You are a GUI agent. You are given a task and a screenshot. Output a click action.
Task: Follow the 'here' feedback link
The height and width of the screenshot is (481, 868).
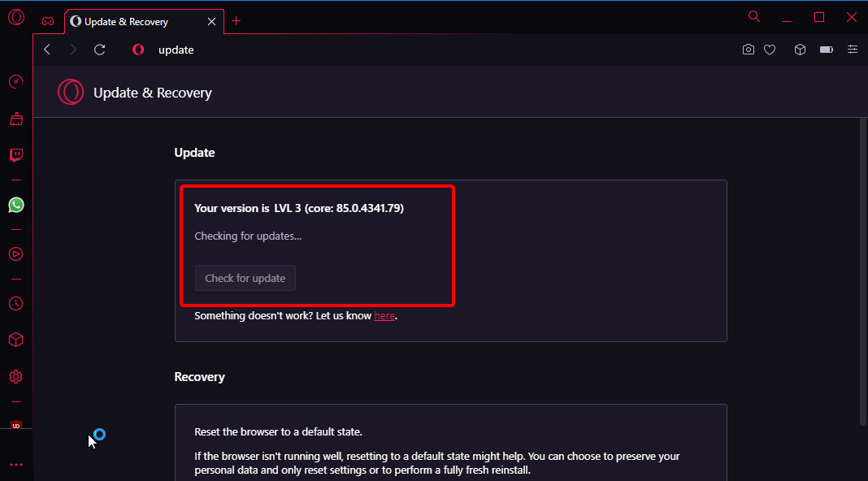(384, 316)
